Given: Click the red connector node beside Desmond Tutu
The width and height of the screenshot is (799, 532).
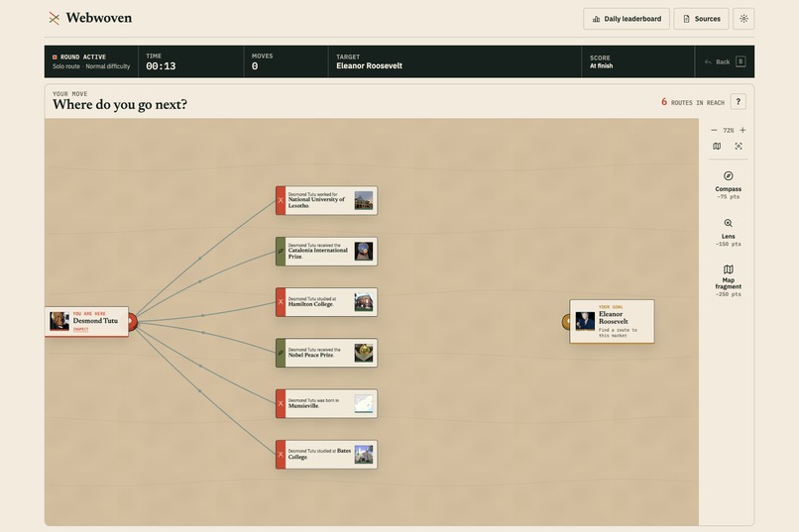Looking at the screenshot, I should pyautogui.click(x=132, y=321).
